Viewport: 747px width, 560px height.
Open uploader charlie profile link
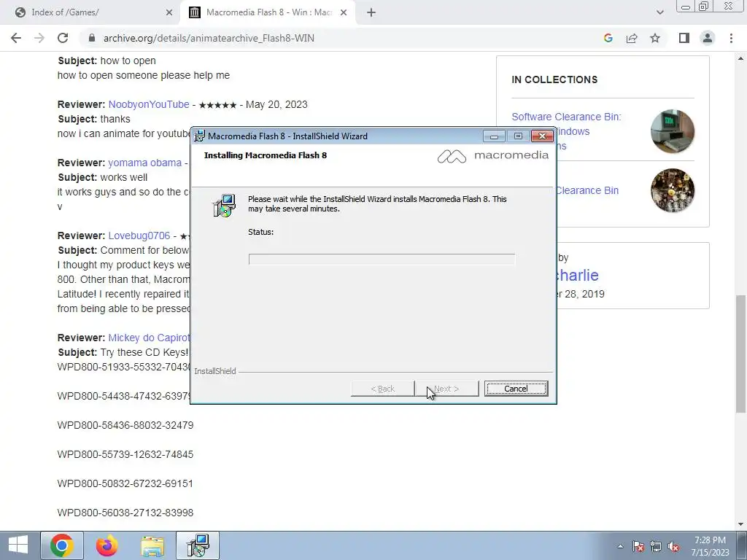(578, 275)
